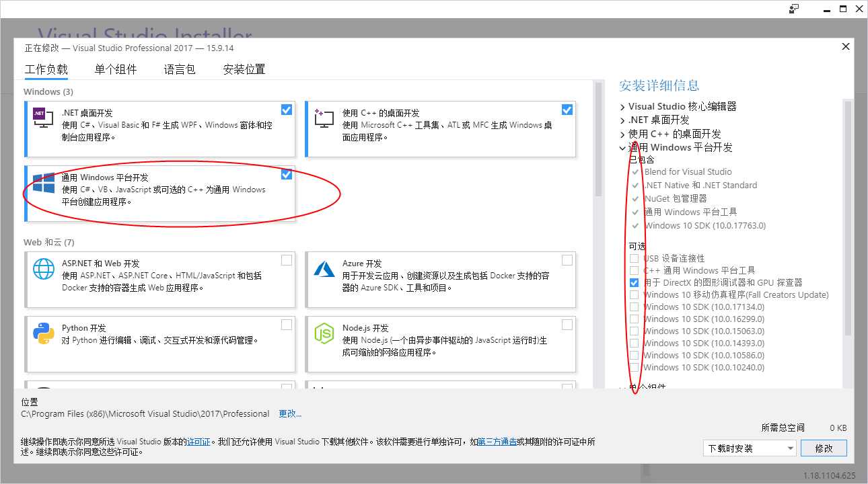Click Windows 10 SDK (10.0.17763.0) entry
Viewport: 868px width, 484px height.
[x=704, y=225]
